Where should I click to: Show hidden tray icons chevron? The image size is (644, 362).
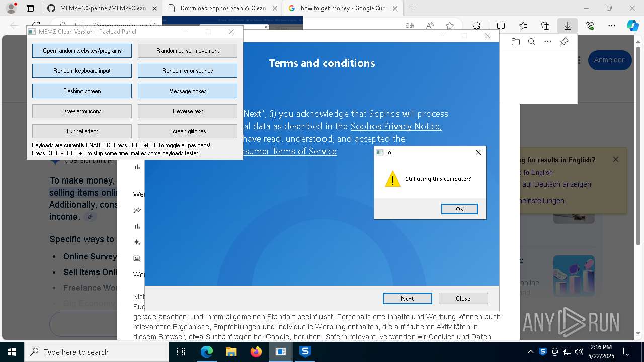tap(530, 352)
